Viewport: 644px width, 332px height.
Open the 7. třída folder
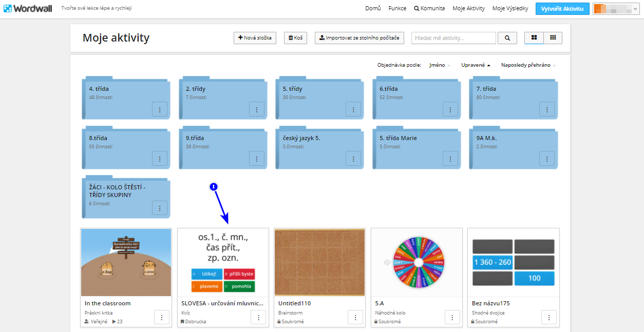tap(514, 99)
